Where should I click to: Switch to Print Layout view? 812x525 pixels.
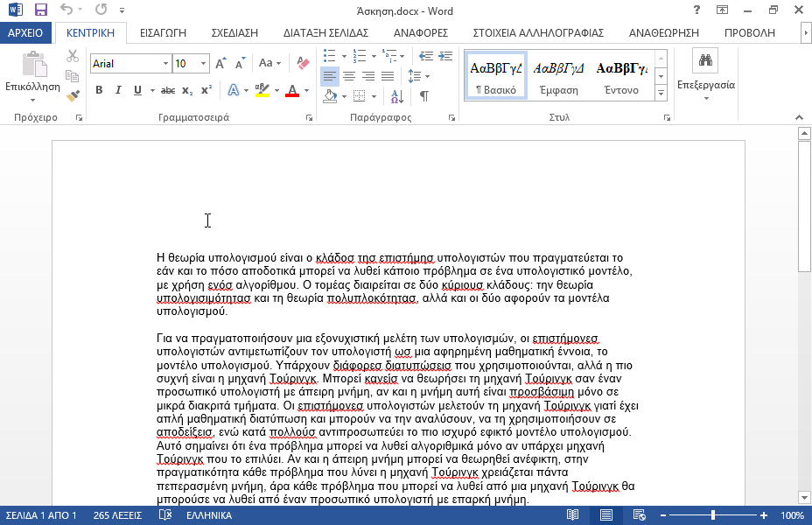605,515
